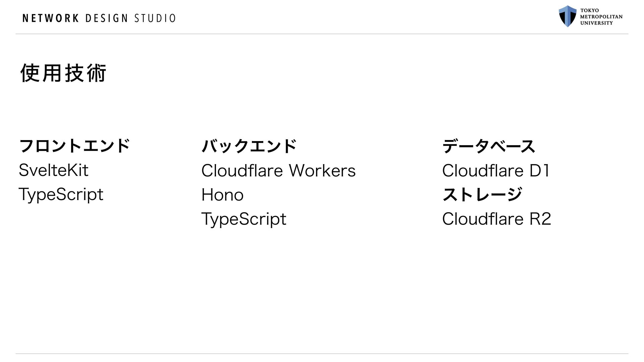Click TypeScript under バックエンド

coord(244,219)
